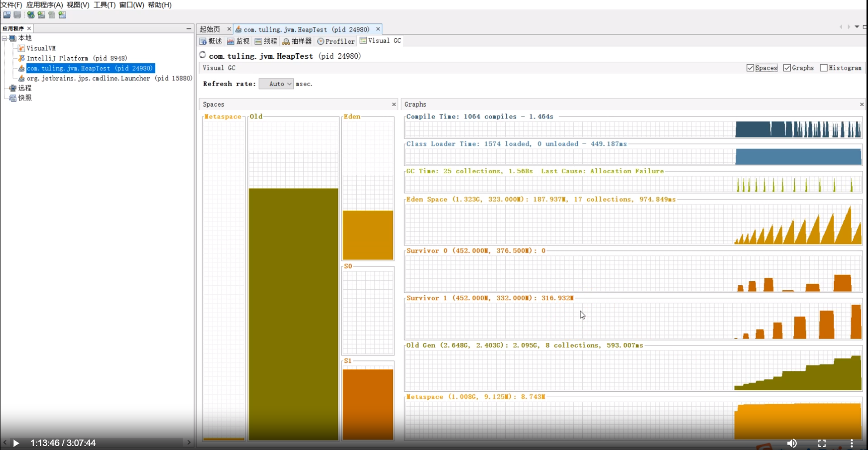Click the sixth toolbar icon in top toolbar
Viewport: 868px width, 450px height.
[62, 15]
